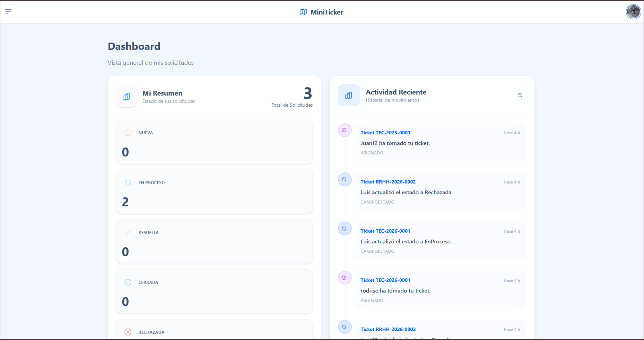Click the Rechazada red X icon
The height and width of the screenshot is (340, 644).
[128, 332]
